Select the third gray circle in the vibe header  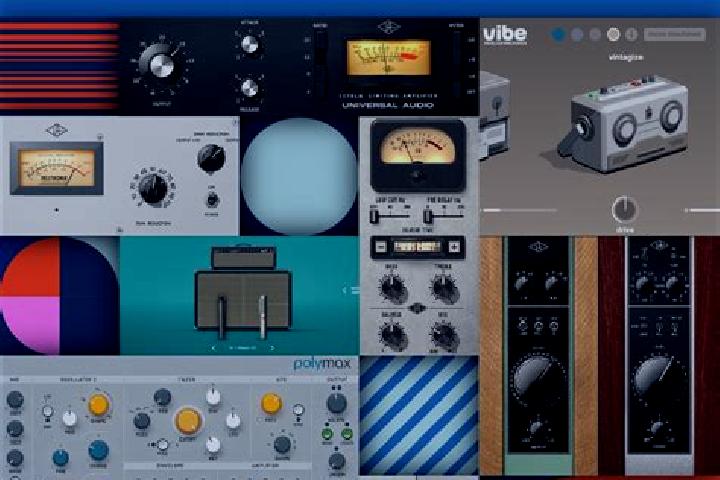tap(595, 34)
